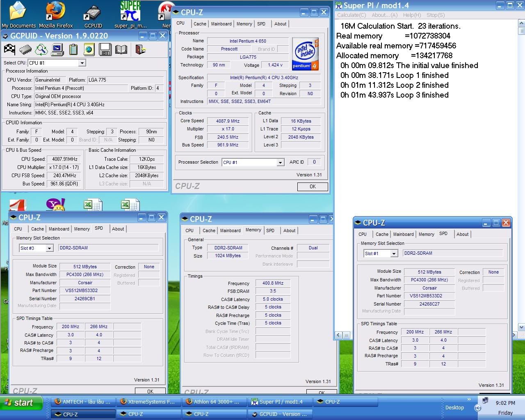525x420 pixels.
Task: Click the DRAM Frequency 400.8 MHz field
Action: click(x=273, y=283)
